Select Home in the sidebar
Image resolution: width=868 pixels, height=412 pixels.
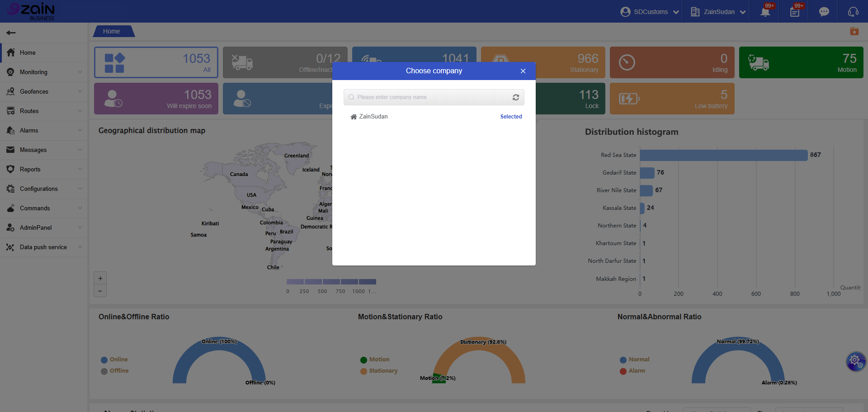28,52
